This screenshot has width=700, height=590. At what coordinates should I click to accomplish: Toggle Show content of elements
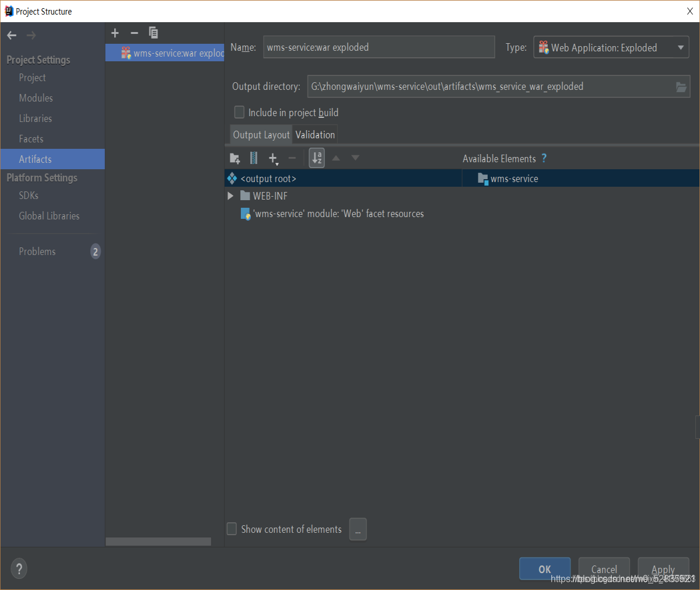tap(232, 529)
